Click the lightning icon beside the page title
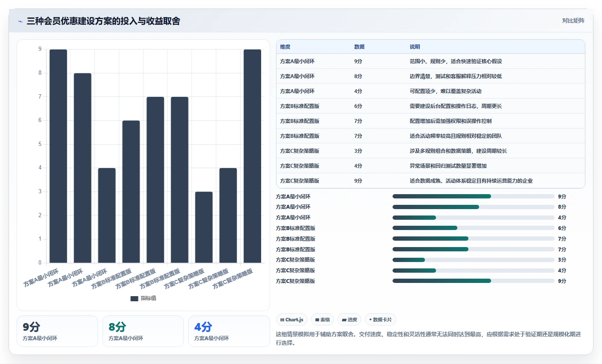The width and height of the screenshot is (602, 364). click(20, 21)
